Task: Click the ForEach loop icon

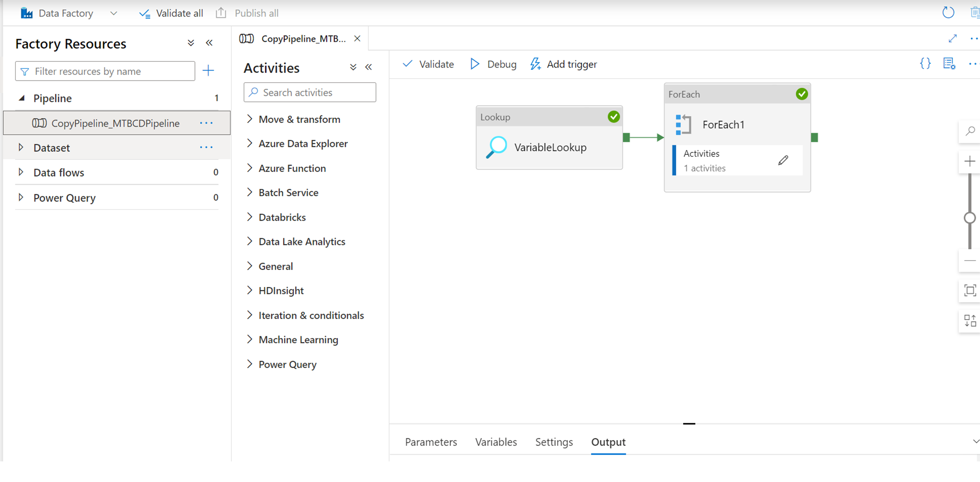Action: [x=683, y=125]
